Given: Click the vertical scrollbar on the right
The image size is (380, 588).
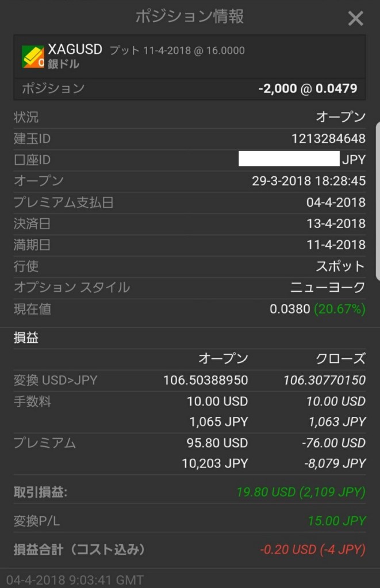Looking at the screenshot, I should coord(378,200).
